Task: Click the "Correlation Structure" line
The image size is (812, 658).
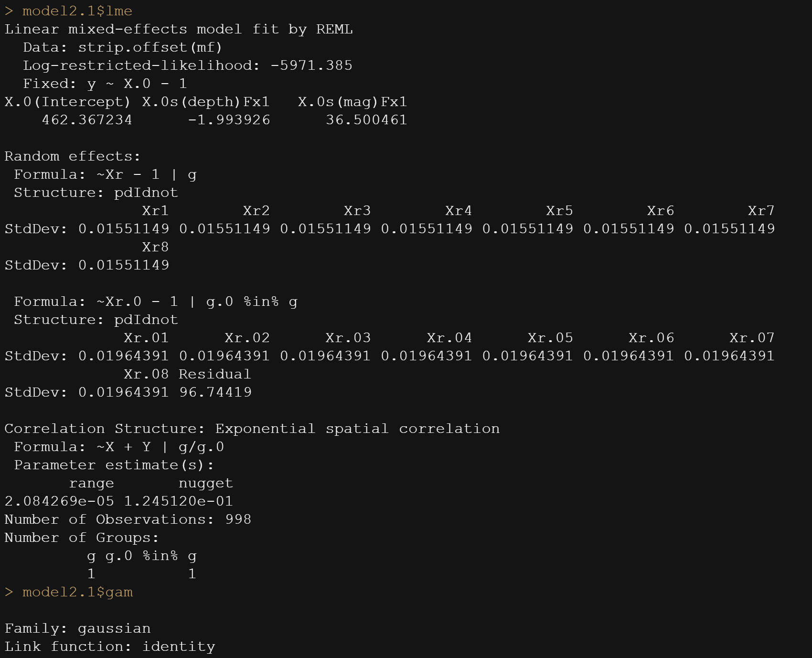Action: pos(252,429)
